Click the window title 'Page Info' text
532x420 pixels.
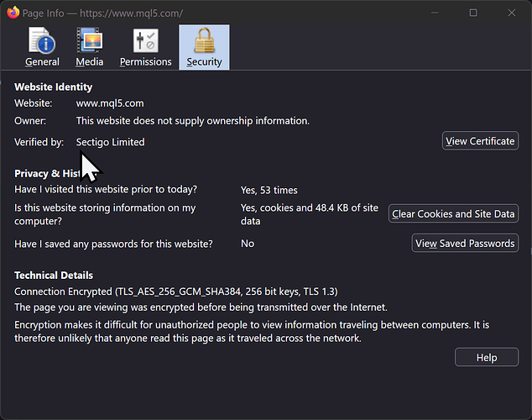click(43, 13)
